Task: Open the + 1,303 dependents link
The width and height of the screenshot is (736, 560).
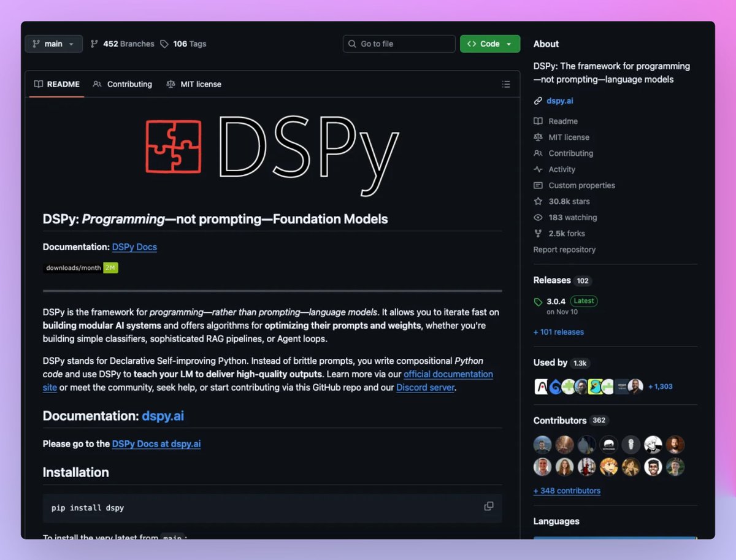Action: coord(660,386)
